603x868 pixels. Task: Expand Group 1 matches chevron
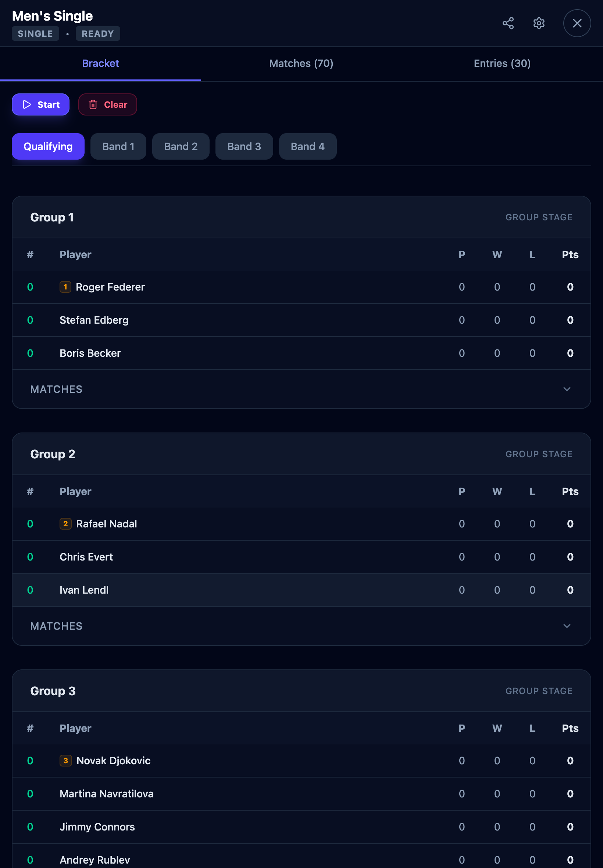pyautogui.click(x=566, y=389)
